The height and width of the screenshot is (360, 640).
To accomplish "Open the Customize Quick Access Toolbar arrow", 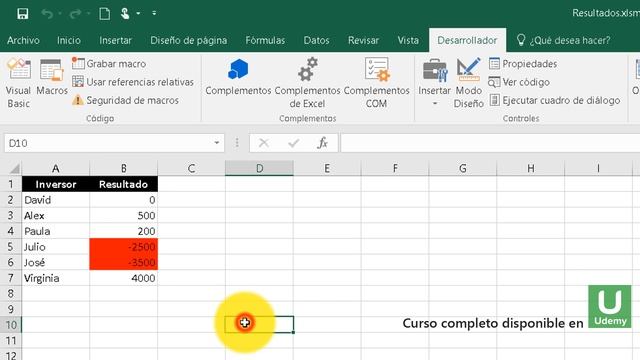I will [154, 13].
